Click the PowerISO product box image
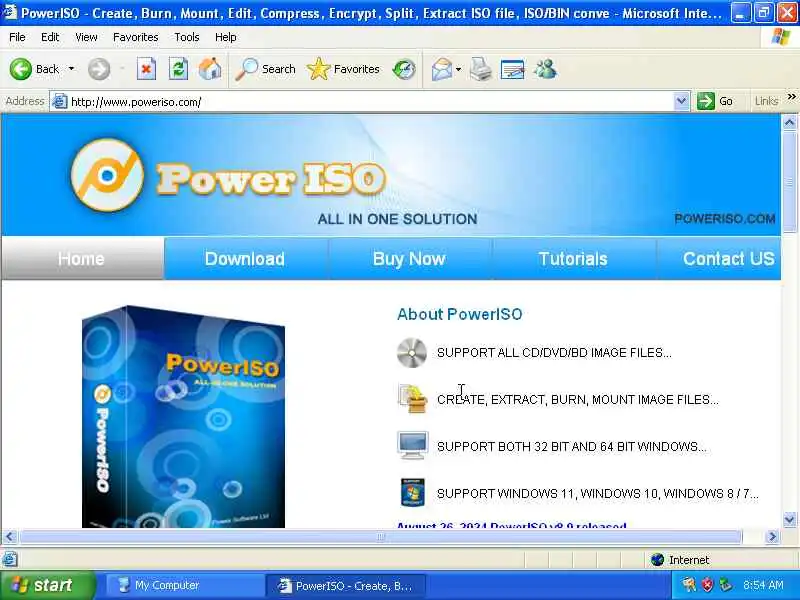 pos(183,416)
